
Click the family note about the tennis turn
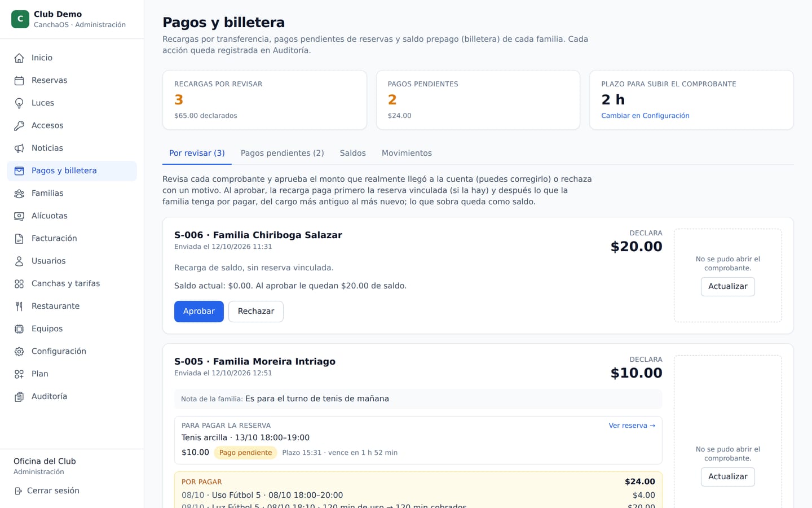(x=418, y=399)
